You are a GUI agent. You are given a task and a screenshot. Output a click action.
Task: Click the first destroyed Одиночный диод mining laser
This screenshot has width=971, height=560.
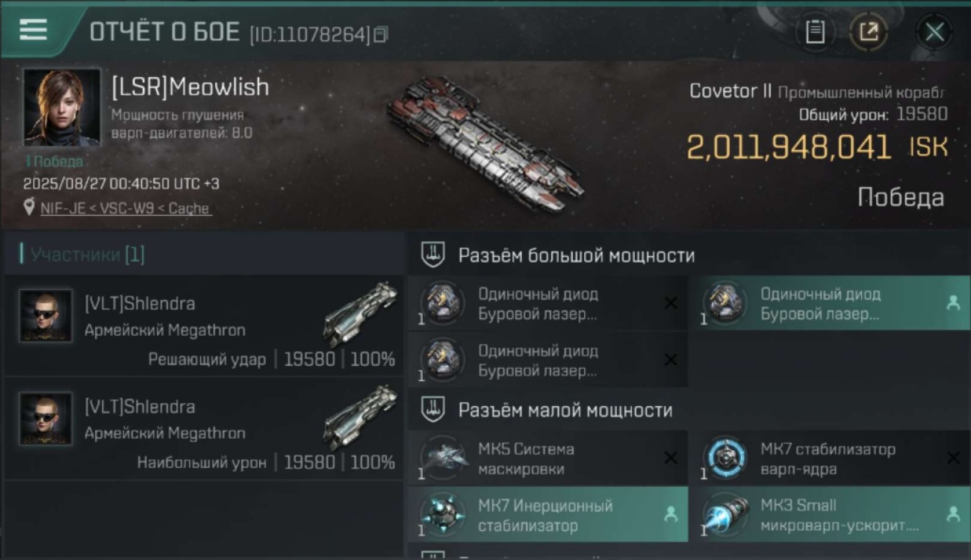(x=547, y=304)
